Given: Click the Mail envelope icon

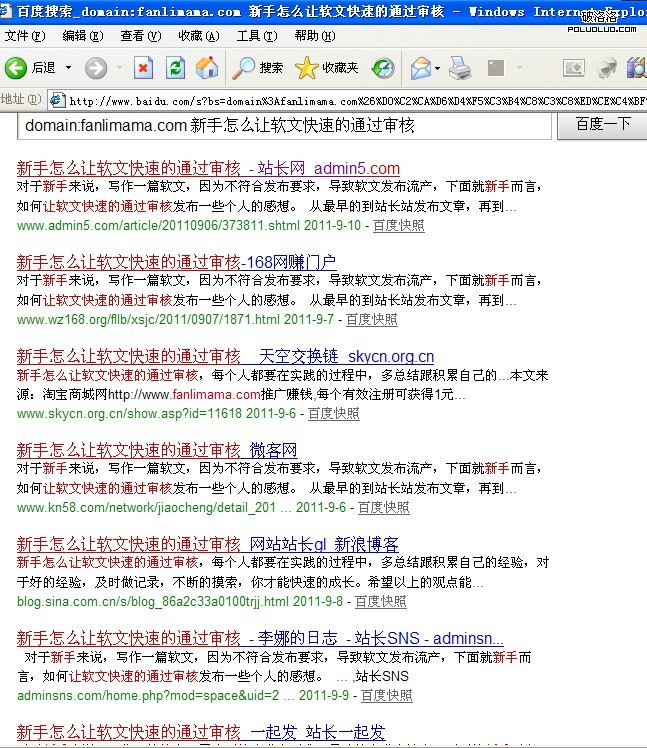Looking at the screenshot, I should 421,68.
